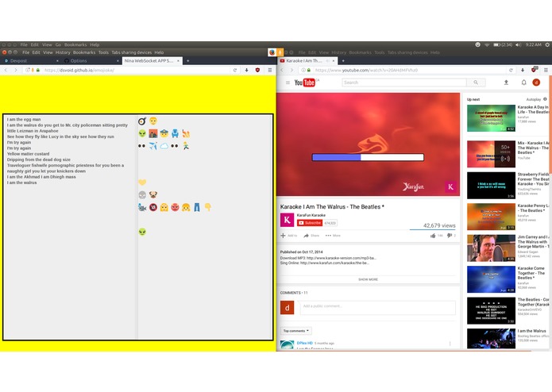552x392 pixels.
Task: Open the File menu in left Firefox
Action: point(26,52)
